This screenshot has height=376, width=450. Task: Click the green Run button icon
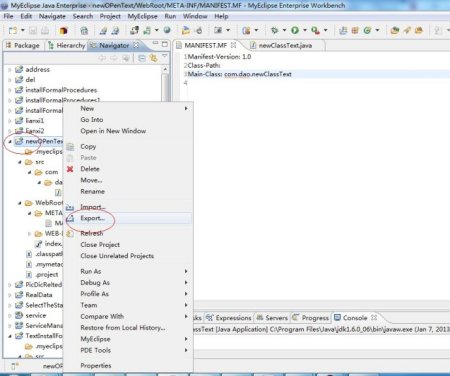pyautogui.click(x=295, y=30)
